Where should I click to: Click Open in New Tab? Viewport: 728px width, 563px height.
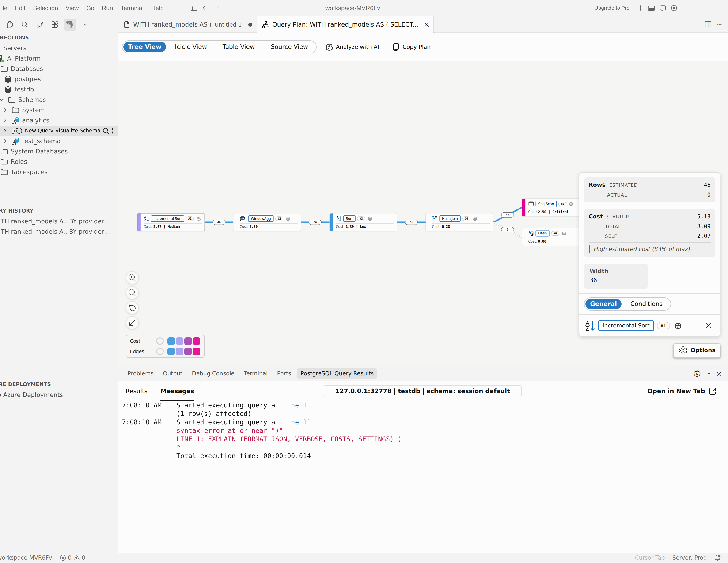(682, 391)
